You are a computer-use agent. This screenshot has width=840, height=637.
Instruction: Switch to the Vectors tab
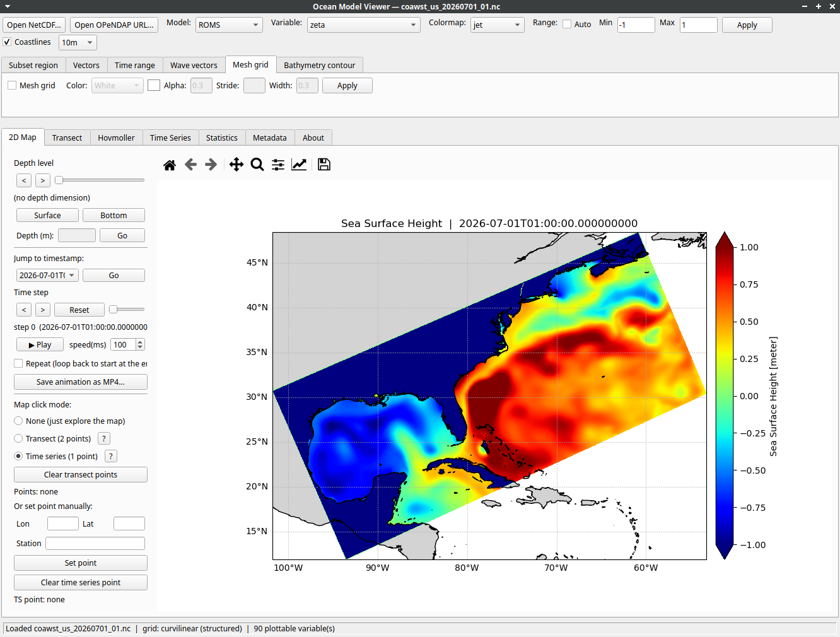click(86, 65)
